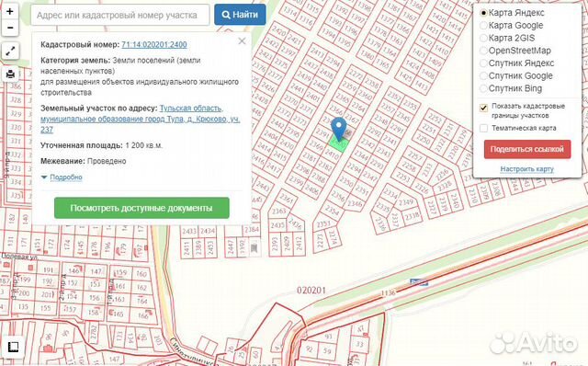Close the cadastral info popup
Image resolution: width=588 pixels, height=366 pixels.
pos(242,40)
